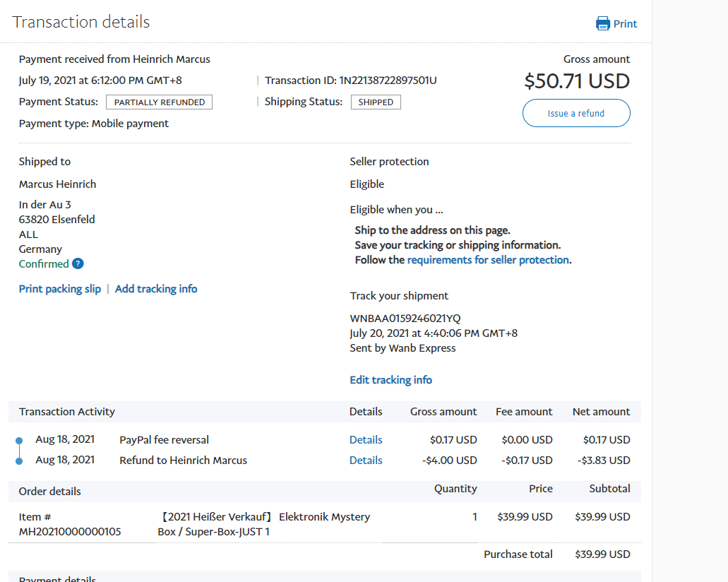Click the Edit tracking info link
This screenshot has height=582, width=728.
390,380
